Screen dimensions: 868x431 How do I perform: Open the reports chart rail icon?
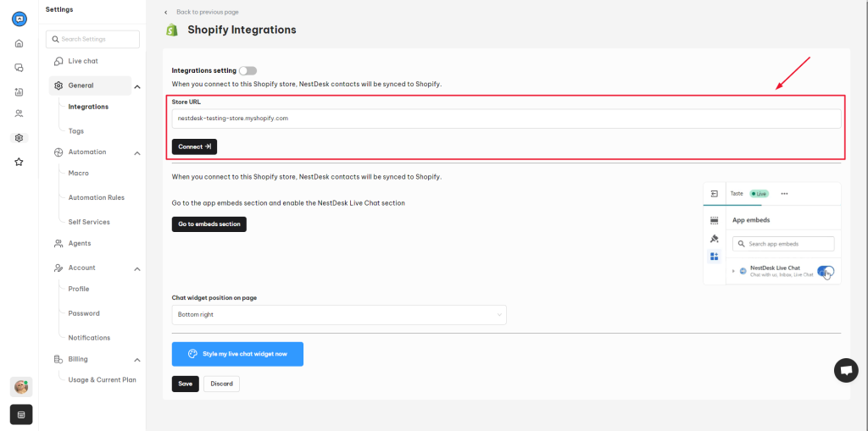click(x=19, y=91)
